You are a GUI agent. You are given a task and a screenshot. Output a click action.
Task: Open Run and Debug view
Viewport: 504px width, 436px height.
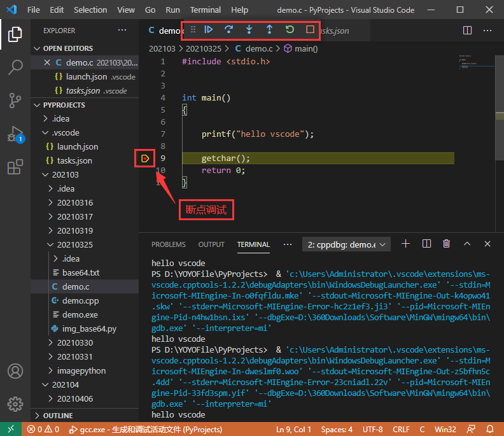coord(15,134)
